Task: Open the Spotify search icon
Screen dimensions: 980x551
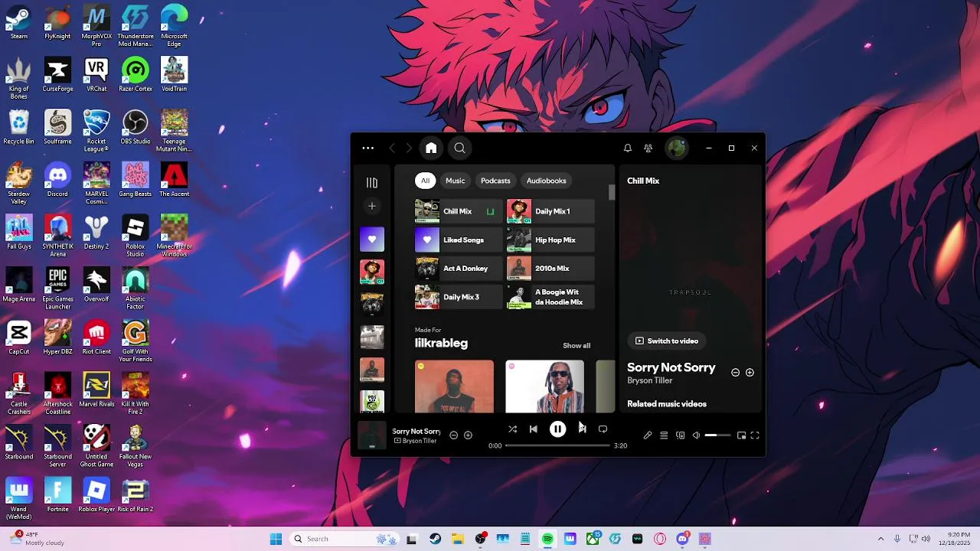Action: [459, 148]
